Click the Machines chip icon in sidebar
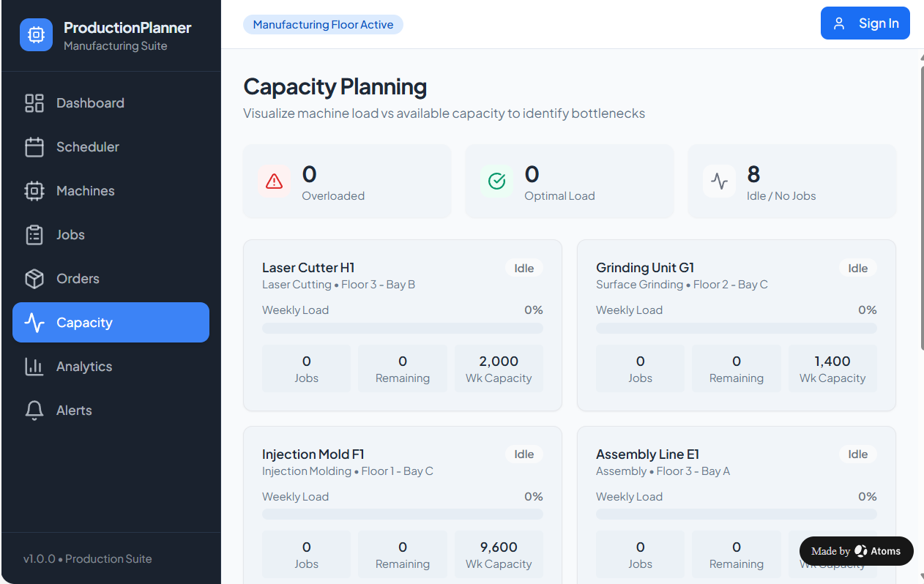924x584 pixels. coord(34,191)
